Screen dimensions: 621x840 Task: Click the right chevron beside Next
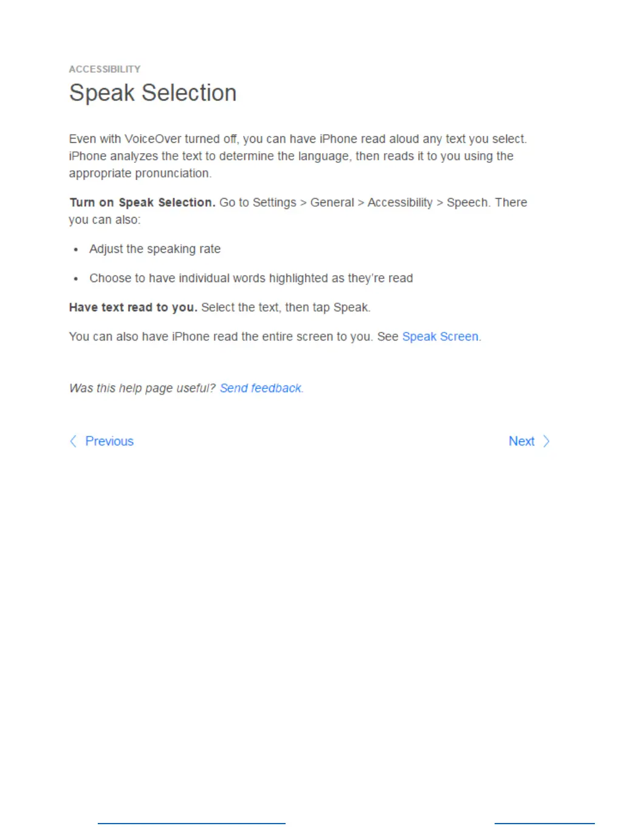546,441
